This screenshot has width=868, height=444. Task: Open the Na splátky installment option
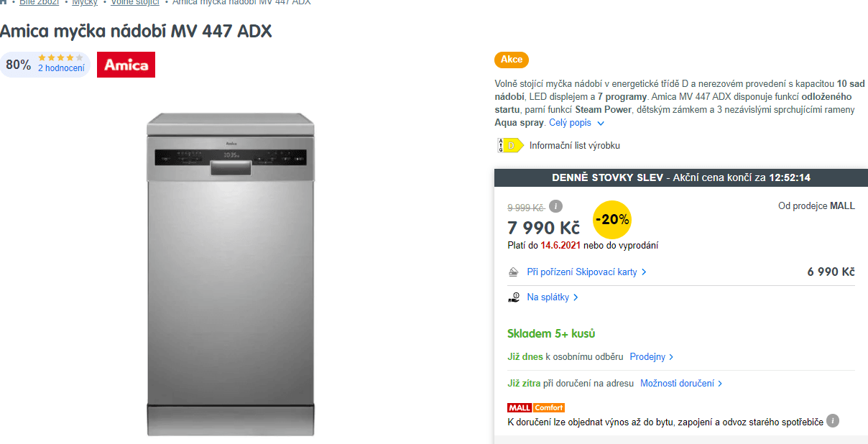tap(553, 297)
